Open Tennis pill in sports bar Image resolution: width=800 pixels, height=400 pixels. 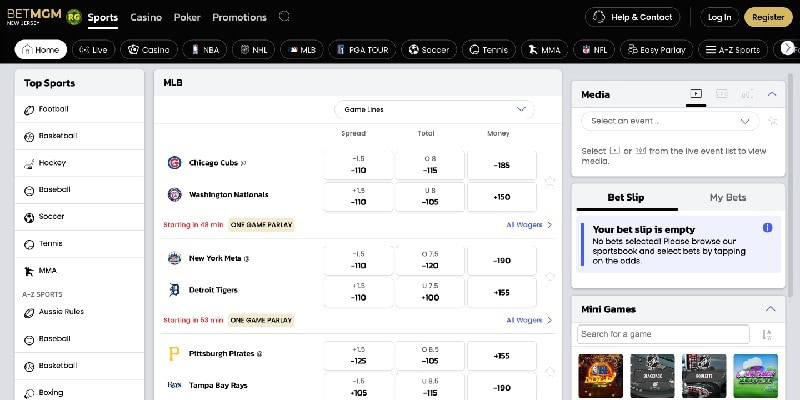coord(489,49)
